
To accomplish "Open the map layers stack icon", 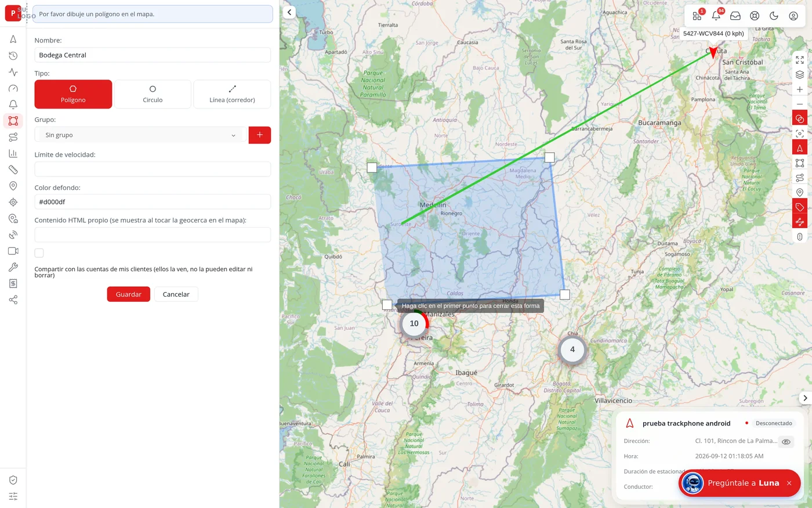I will (x=800, y=74).
